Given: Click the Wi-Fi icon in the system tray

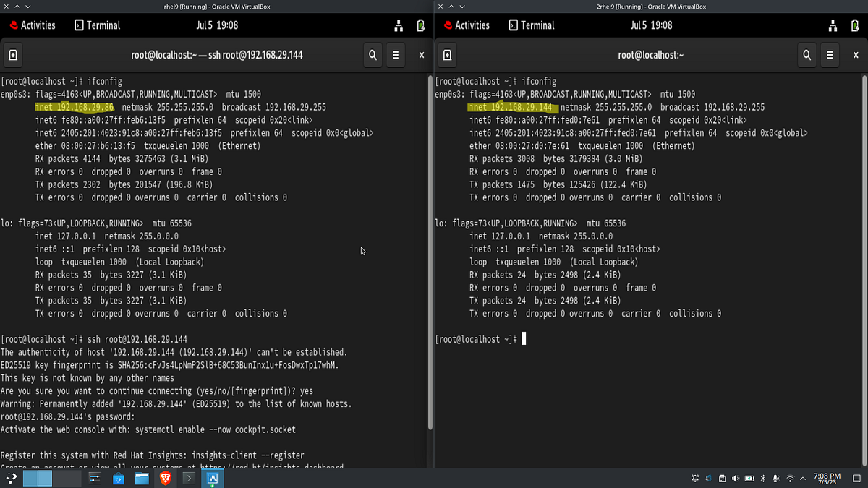Looking at the screenshot, I should 790,478.
